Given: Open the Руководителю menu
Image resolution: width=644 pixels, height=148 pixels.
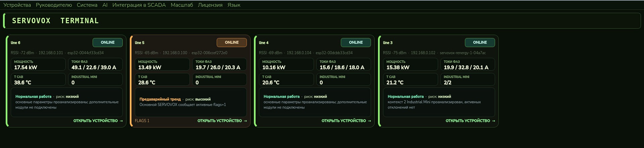Looking at the screenshot, I should pyautogui.click(x=54, y=5).
